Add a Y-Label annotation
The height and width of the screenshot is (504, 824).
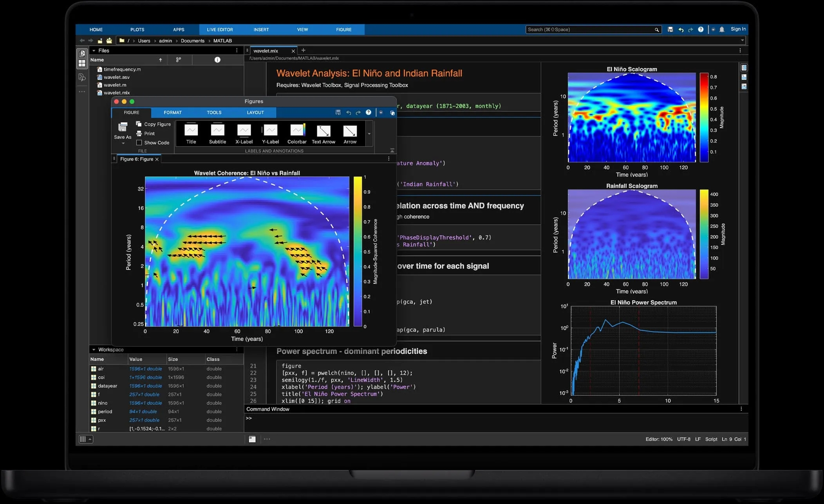[270, 133]
